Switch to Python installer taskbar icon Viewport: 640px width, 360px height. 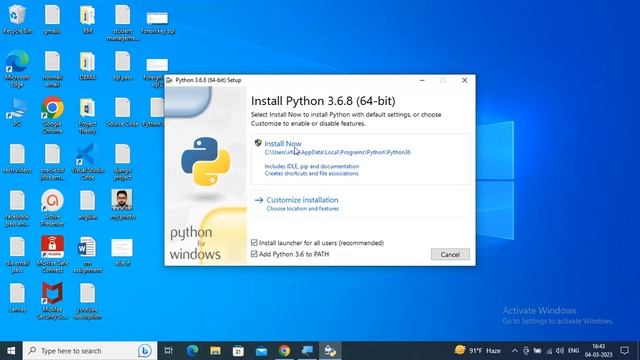330,351
